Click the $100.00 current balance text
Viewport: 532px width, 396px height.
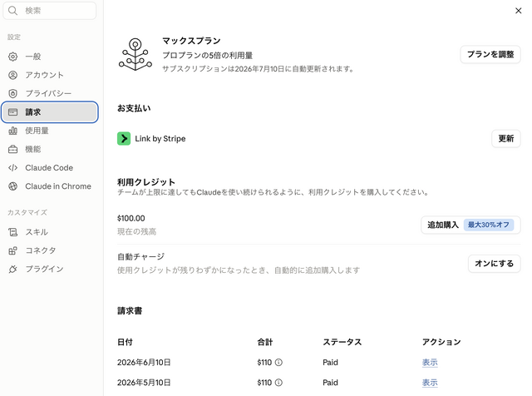131,218
